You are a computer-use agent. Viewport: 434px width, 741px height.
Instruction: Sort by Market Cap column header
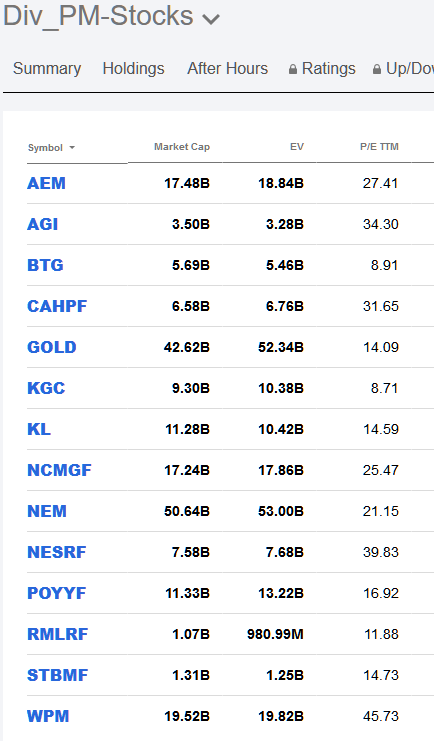click(182, 147)
